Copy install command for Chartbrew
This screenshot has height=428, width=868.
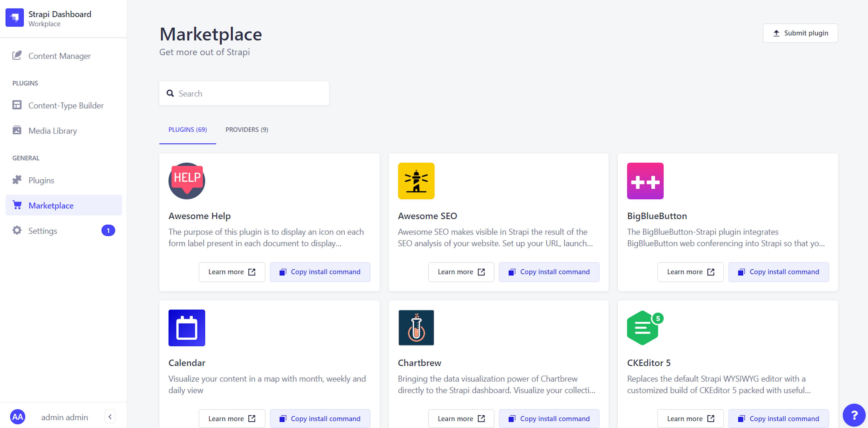click(x=549, y=419)
